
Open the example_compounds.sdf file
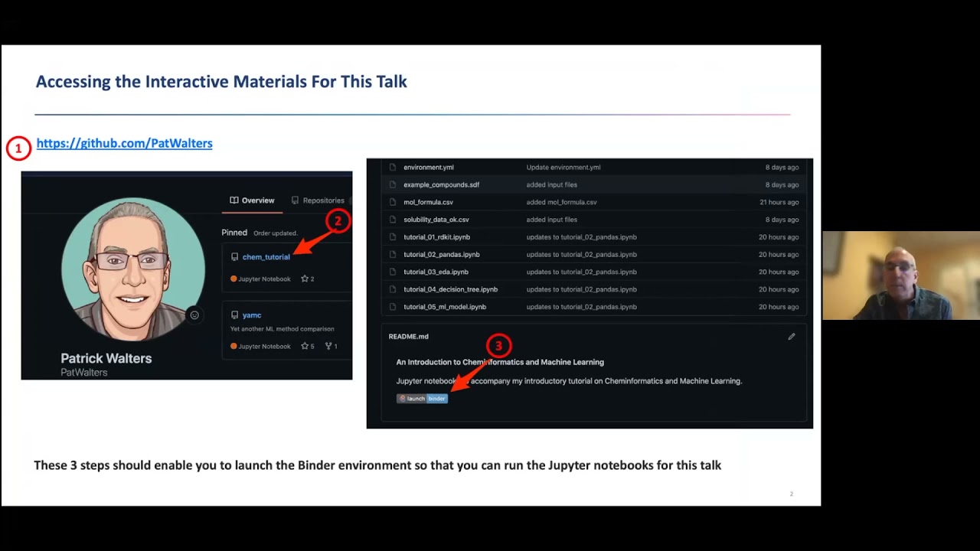pos(442,185)
